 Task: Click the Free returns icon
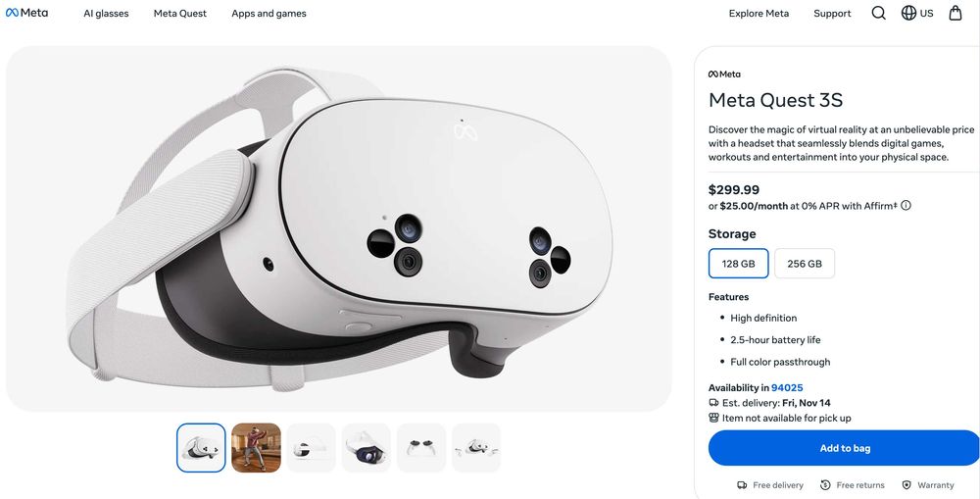(x=826, y=485)
